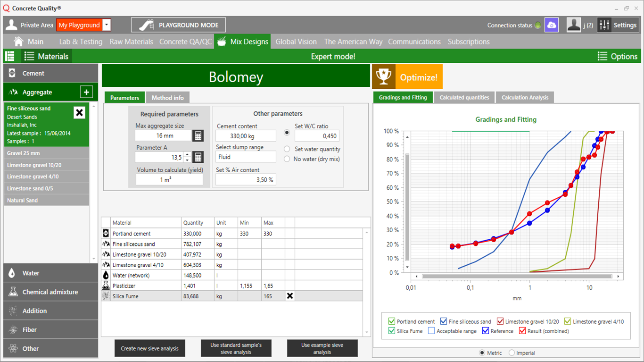
Task: Click the chart horizontal zoom scrollbar
Action: tap(517, 276)
